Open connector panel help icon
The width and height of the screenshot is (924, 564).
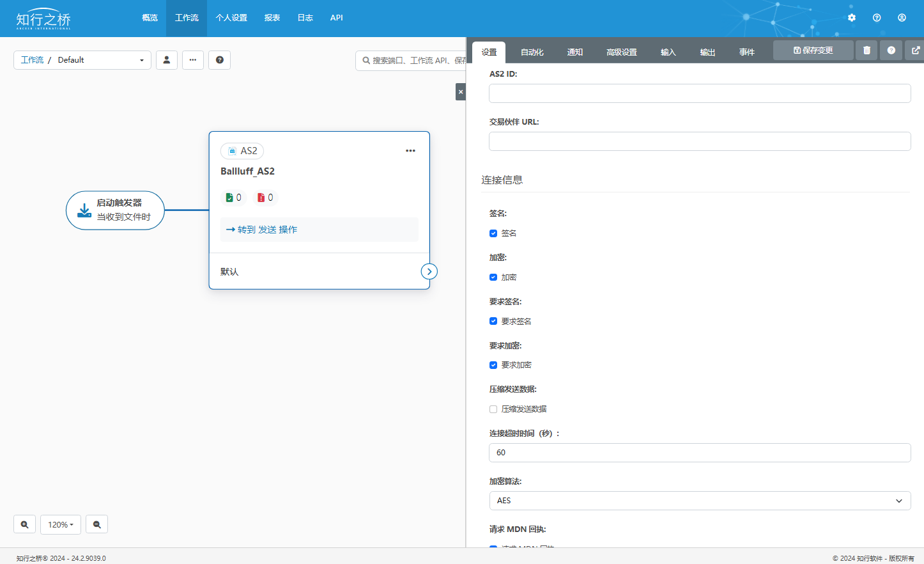point(891,51)
